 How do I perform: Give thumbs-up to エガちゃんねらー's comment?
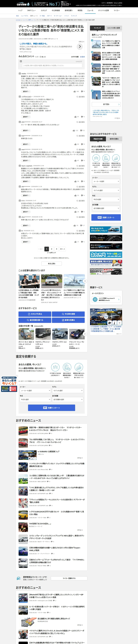click(75, 117)
